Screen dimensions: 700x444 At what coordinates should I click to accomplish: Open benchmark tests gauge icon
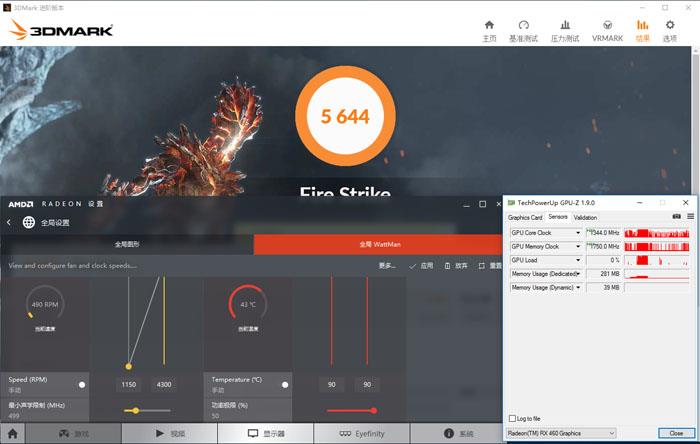click(x=524, y=25)
